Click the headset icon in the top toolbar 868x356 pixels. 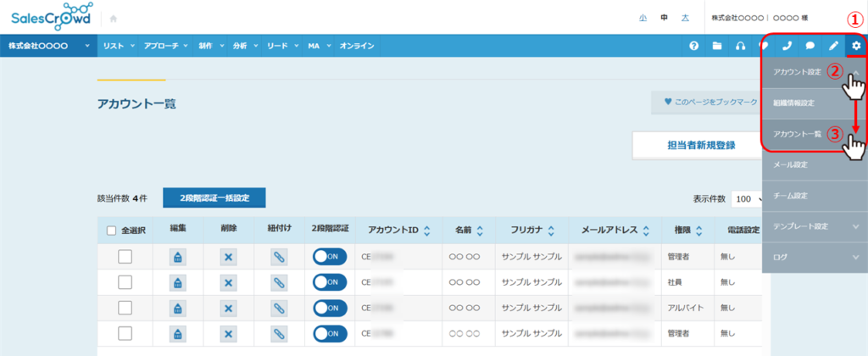741,46
